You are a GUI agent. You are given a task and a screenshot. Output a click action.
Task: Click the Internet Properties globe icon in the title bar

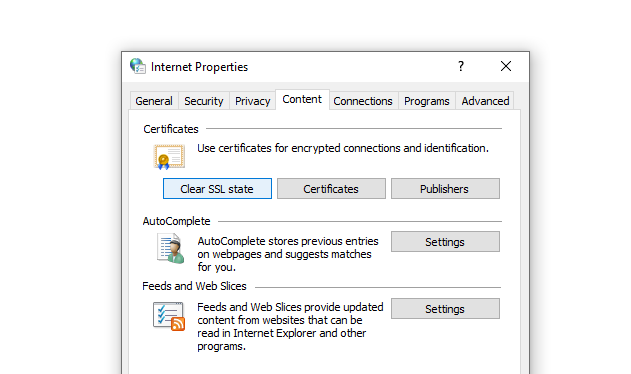(138, 66)
